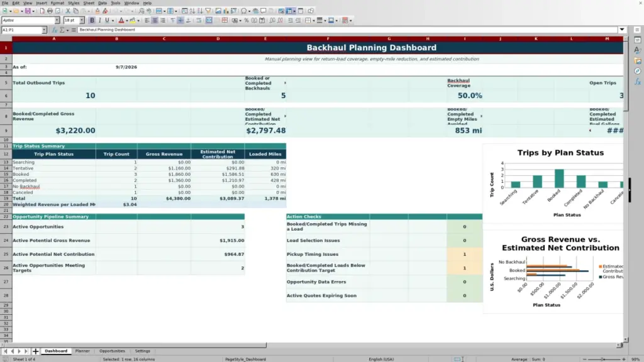This screenshot has width=644, height=362.
Task: Click the Trips by Plan Status chart
Action: [x=553, y=183]
